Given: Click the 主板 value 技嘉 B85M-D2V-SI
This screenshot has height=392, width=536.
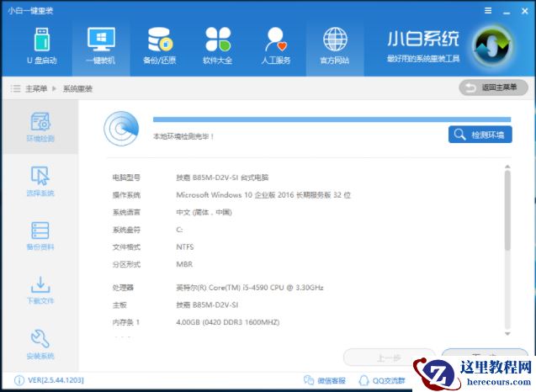Looking at the screenshot, I should coord(207,305).
